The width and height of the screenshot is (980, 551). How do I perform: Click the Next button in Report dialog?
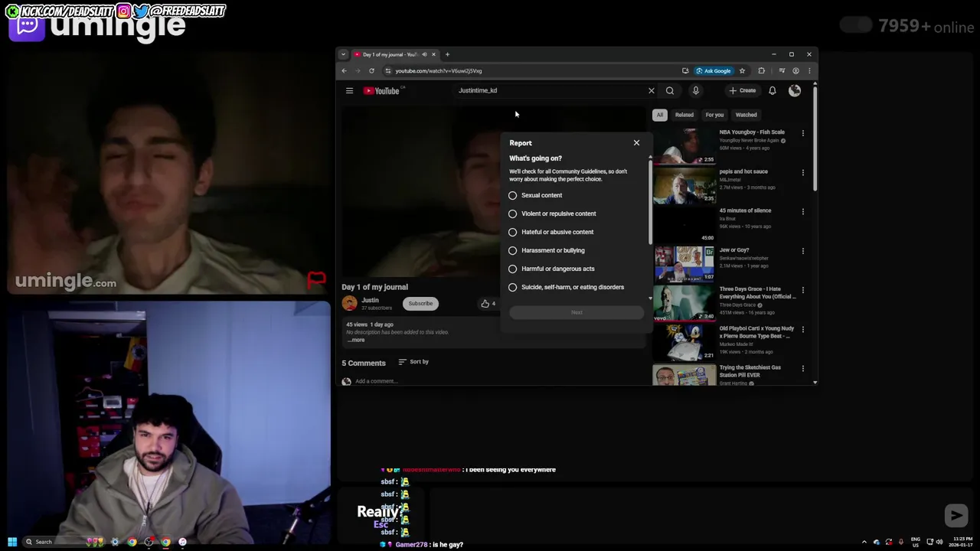coord(577,312)
